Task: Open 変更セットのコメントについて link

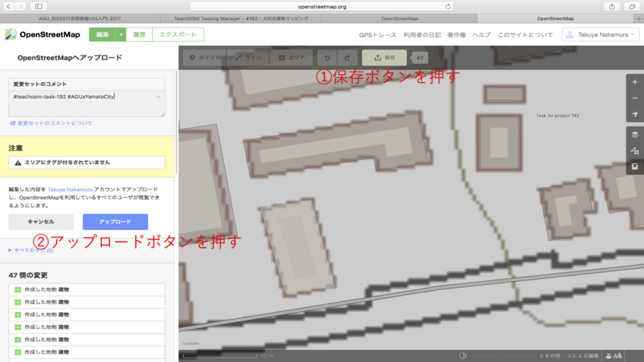Action: [51, 123]
